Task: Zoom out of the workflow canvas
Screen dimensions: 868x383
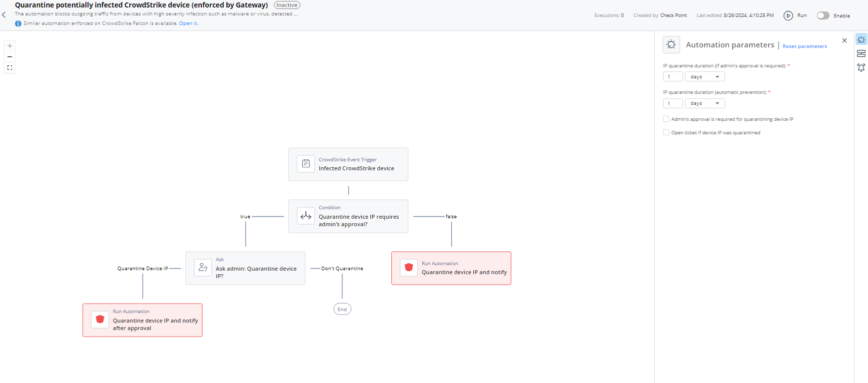Action: pyautogui.click(x=9, y=57)
